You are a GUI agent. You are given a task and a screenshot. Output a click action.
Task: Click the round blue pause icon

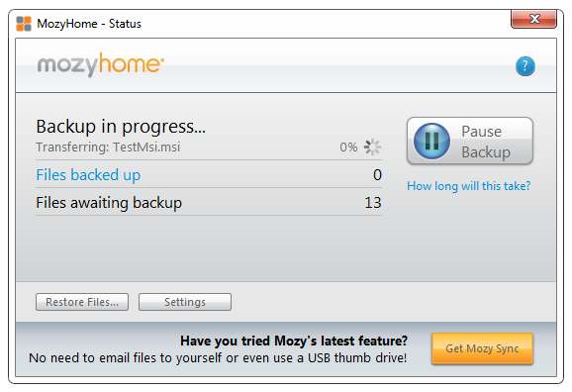pos(431,141)
